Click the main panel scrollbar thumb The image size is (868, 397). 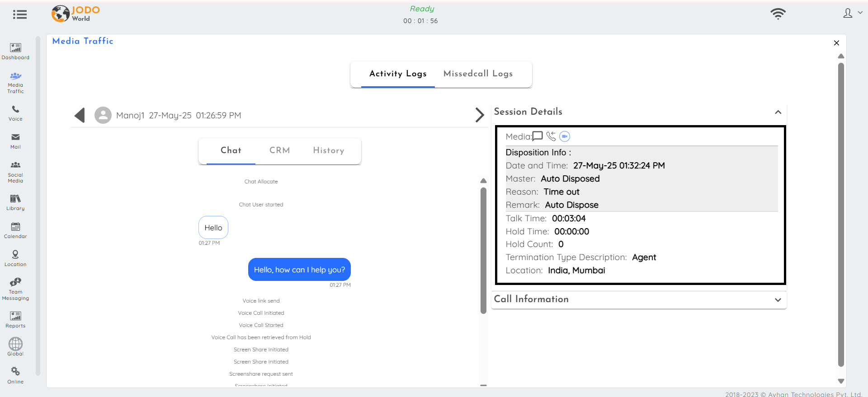coord(841,215)
